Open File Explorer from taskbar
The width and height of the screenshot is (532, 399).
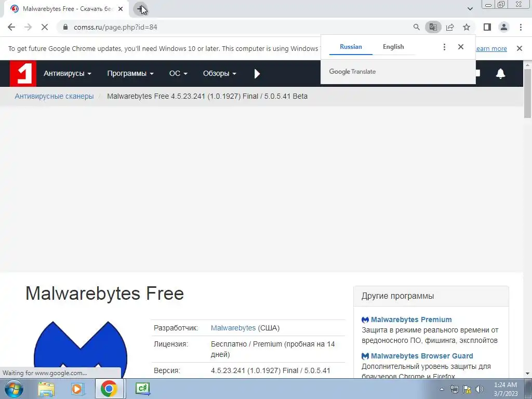click(x=46, y=389)
